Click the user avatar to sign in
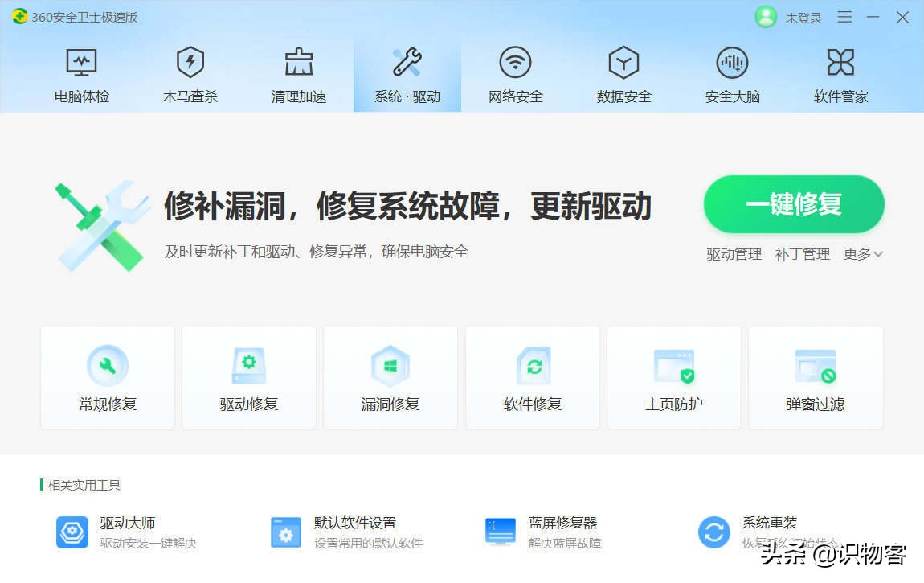The image size is (924, 583). (766, 17)
